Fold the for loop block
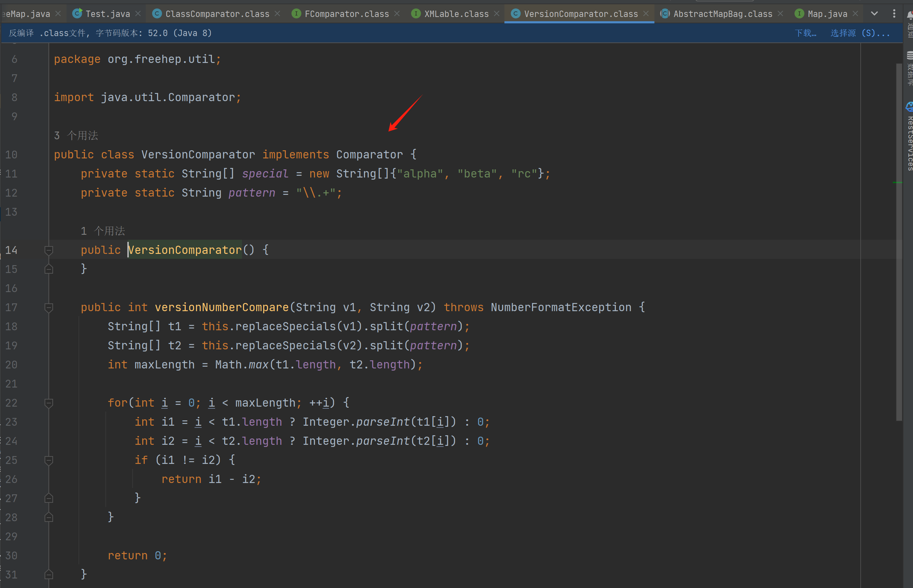Viewport: 913px width, 588px height. click(48, 403)
